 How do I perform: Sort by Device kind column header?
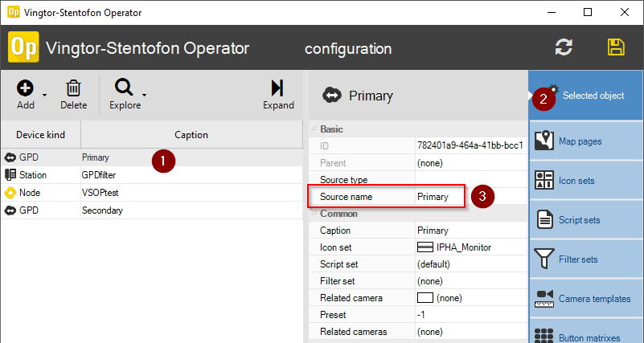tap(40, 135)
